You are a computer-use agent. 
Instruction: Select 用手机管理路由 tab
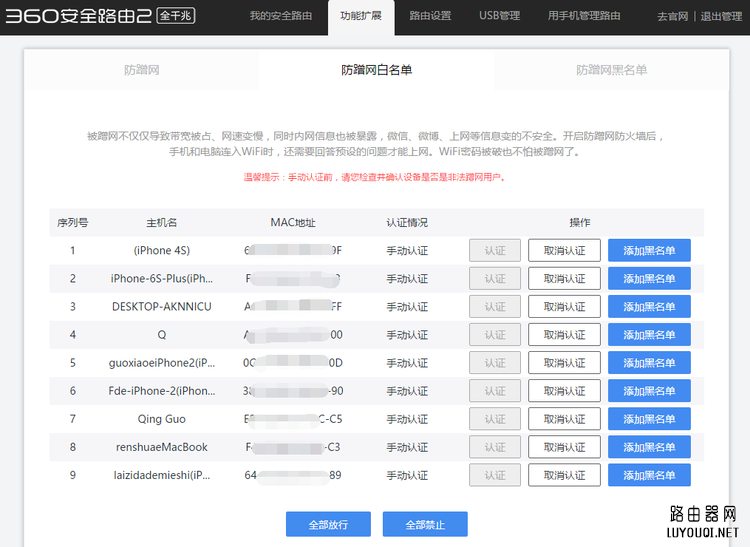(x=584, y=16)
